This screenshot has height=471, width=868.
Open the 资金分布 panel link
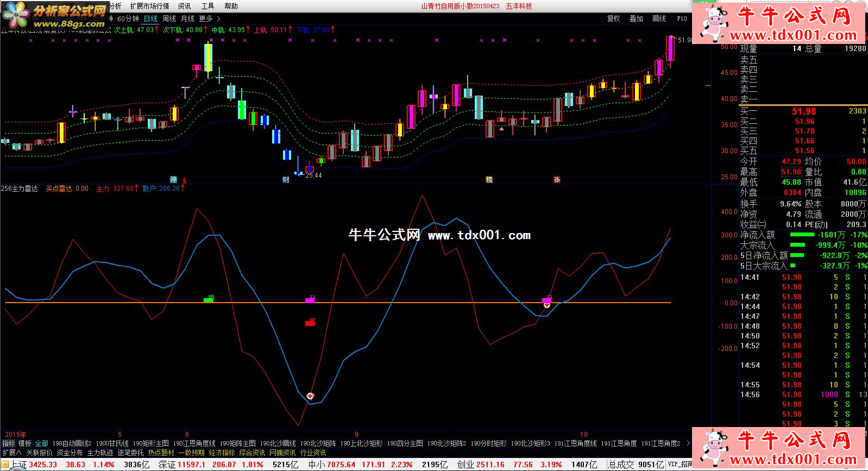point(70,453)
